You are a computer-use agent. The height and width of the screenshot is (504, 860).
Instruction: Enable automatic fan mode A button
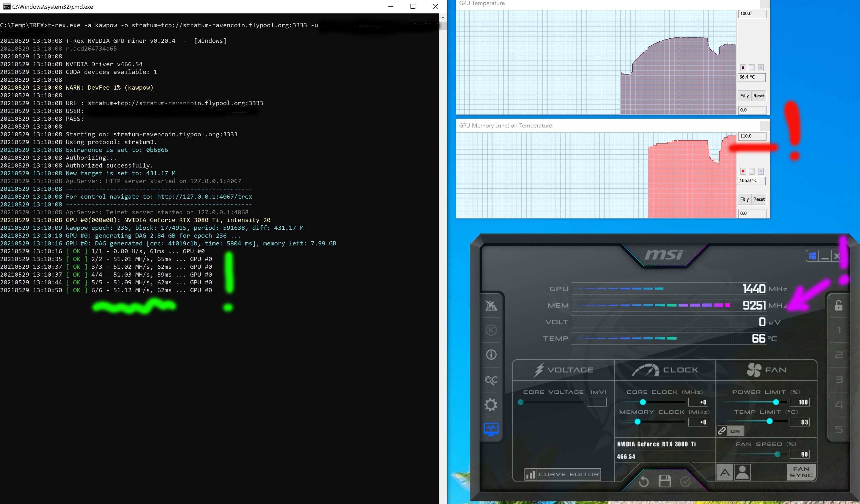[x=724, y=472]
